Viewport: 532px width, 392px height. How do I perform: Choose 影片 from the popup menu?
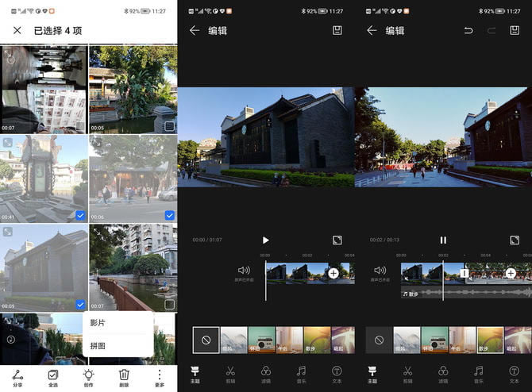coord(98,323)
